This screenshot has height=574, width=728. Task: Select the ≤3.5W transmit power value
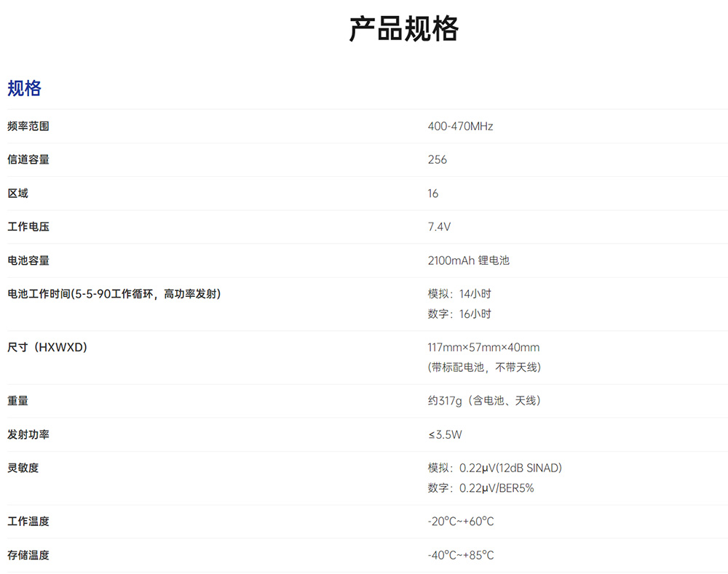click(445, 435)
